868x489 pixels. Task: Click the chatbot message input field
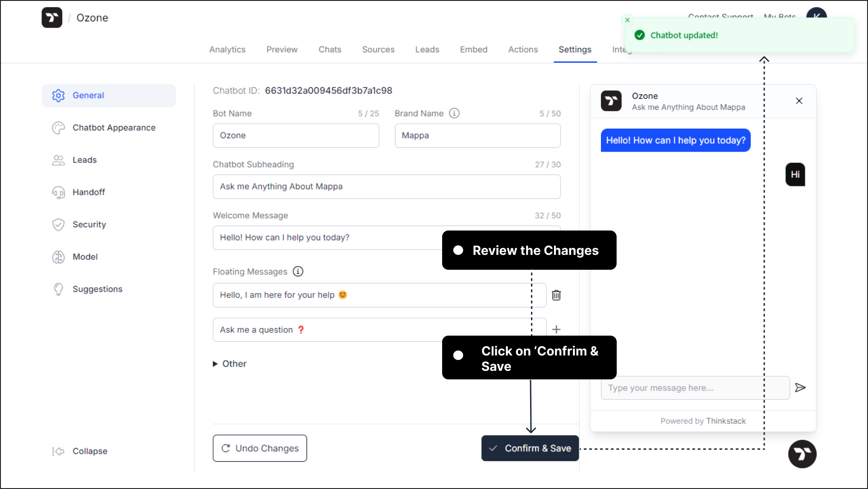(695, 388)
